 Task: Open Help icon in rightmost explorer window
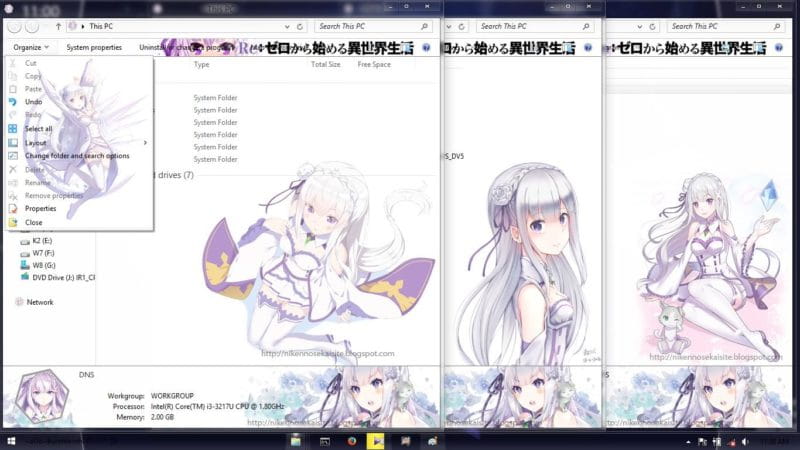779,47
